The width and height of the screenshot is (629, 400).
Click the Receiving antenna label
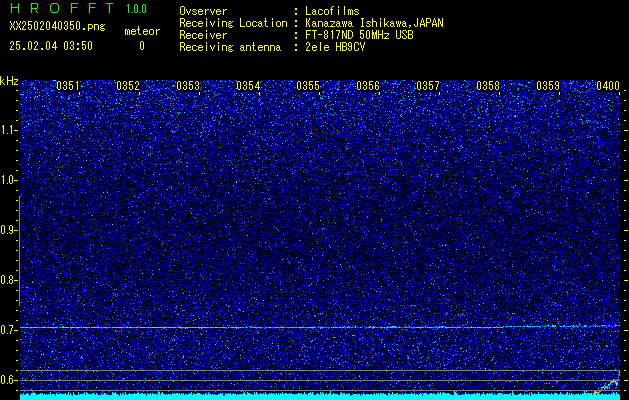230,47
